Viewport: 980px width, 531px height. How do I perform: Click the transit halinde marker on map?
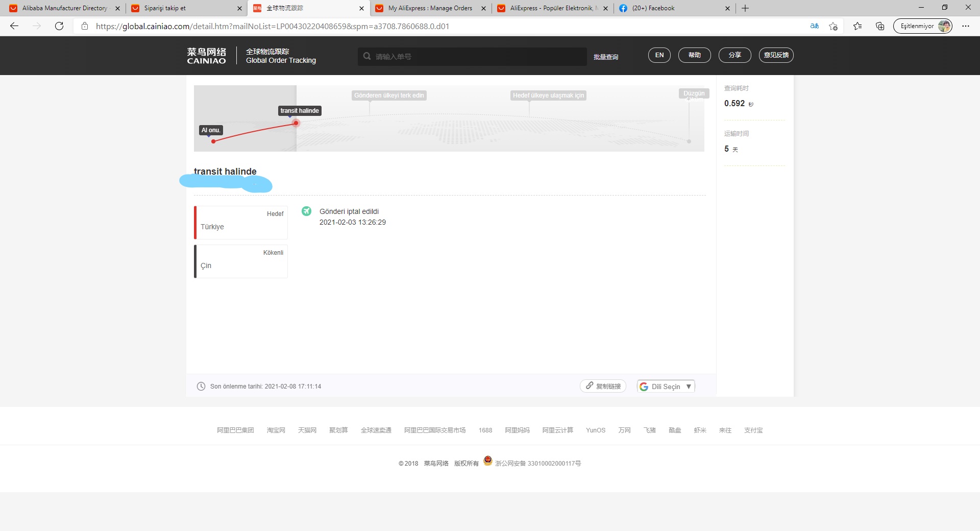pos(300,111)
